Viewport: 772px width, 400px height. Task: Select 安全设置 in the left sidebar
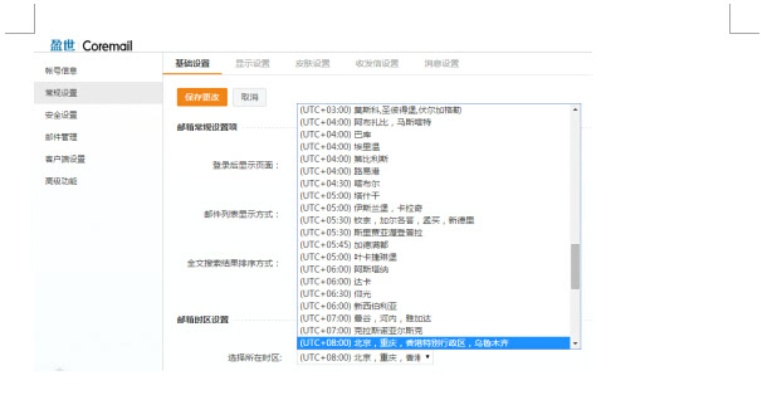pyautogui.click(x=61, y=115)
